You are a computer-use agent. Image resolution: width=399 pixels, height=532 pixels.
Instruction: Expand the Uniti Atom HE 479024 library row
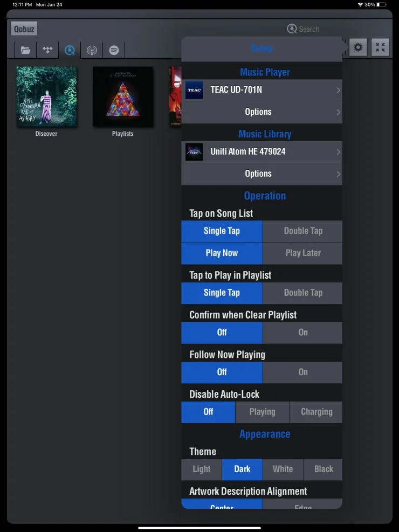pos(262,151)
